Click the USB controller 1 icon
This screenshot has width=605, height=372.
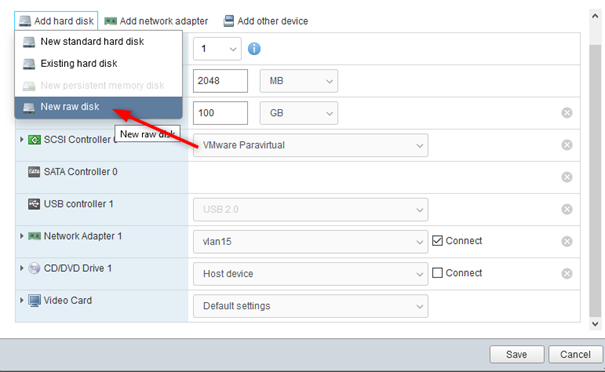34,204
